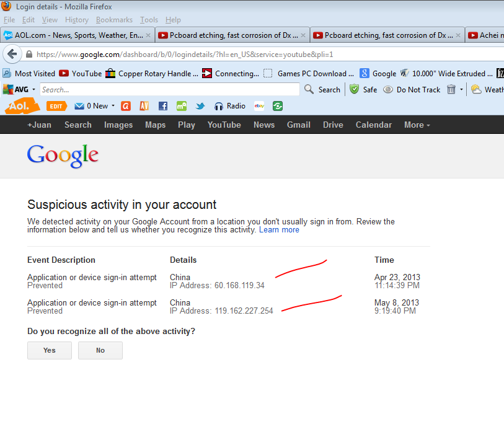Click the Google logo
Image resolution: width=504 pixels, height=432 pixels.
click(63, 156)
